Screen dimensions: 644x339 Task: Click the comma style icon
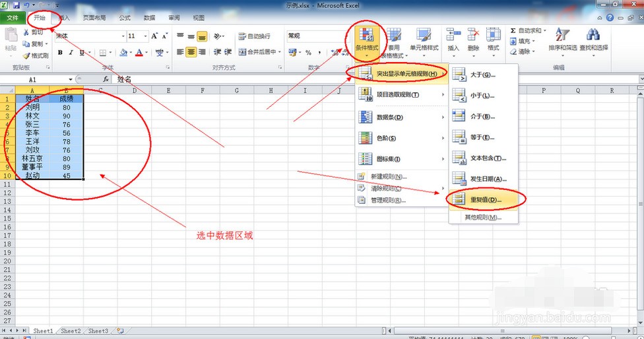click(319, 52)
